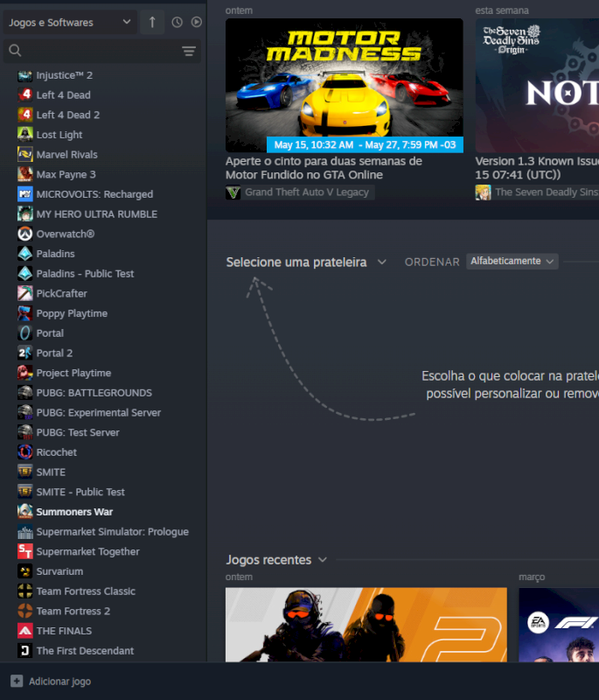The image size is (599, 700).
Task: Click the Grand Theft Auto V Legacy tag
Action: tap(300, 192)
